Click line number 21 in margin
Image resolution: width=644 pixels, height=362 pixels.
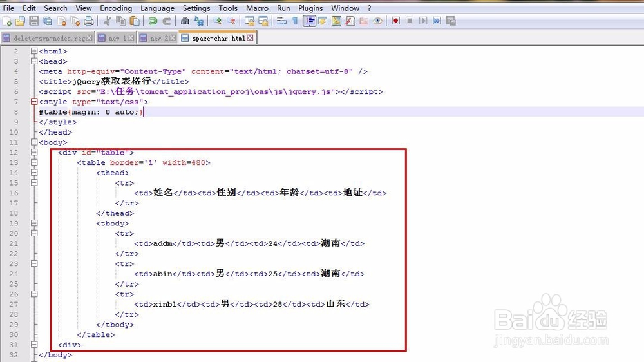click(x=14, y=243)
